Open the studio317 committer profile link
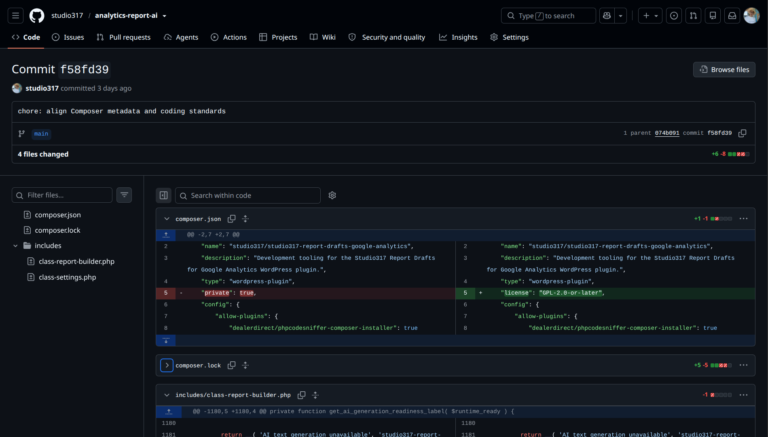 coord(42,88)
